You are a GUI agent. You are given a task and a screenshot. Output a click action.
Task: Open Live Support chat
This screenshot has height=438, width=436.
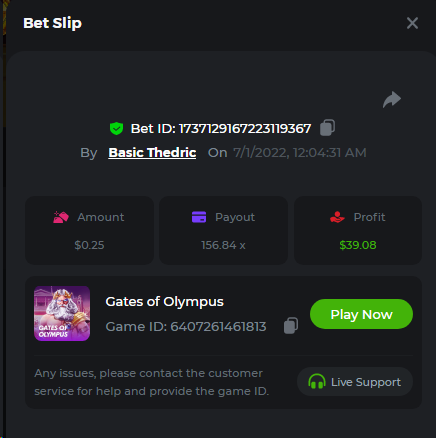coord(355,382)
